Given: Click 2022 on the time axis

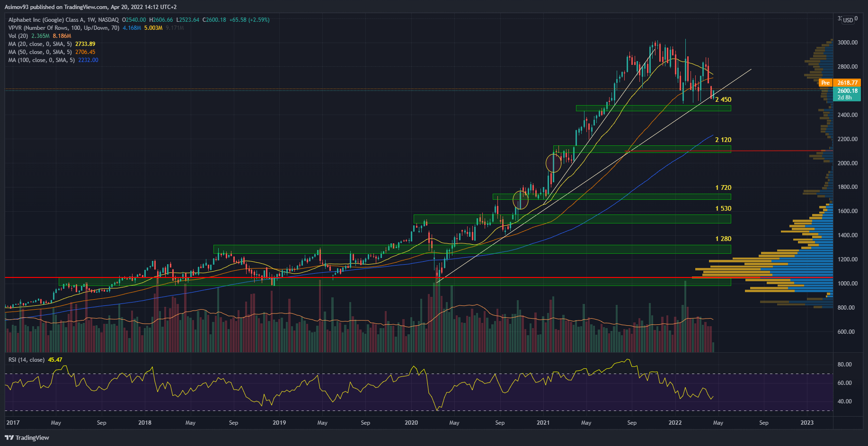Looking at the screenshot, I should click(x=675, y=423).
